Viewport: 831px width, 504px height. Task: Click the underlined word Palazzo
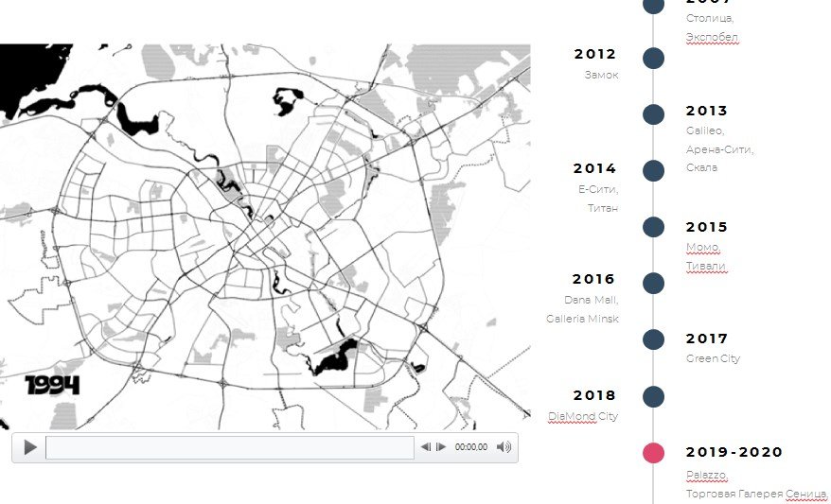[x=707, y=475]
